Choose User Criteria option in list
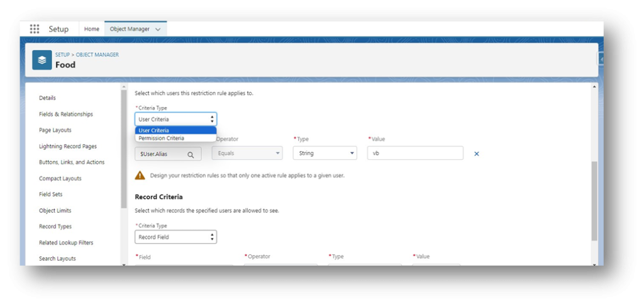This screenshot has height=306, width=644. pos(176,130)
